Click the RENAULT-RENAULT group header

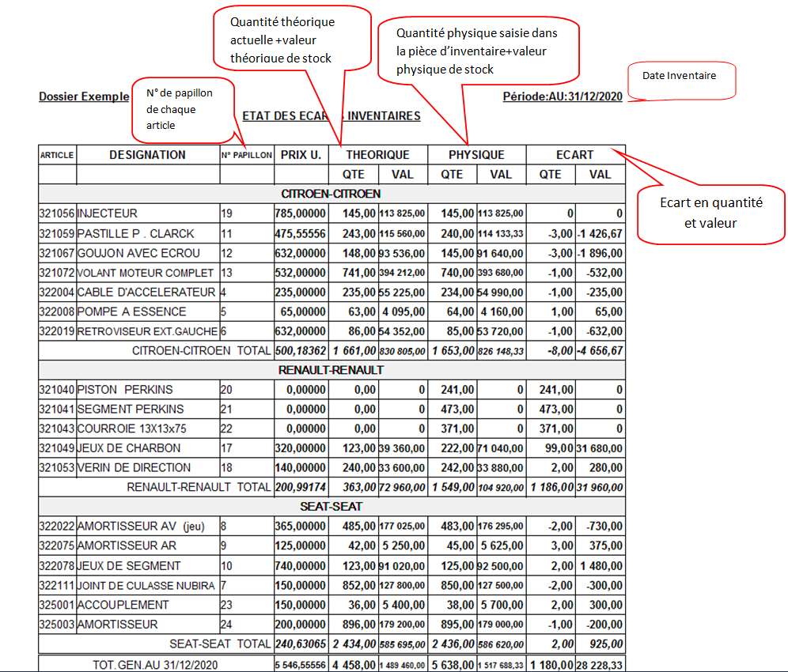[331, 370]
